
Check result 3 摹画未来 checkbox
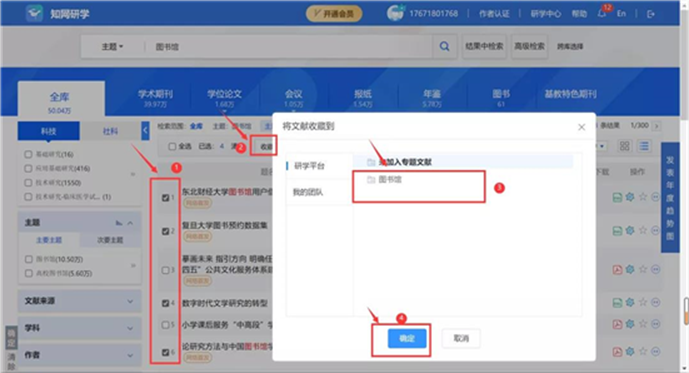pos(166,270)
